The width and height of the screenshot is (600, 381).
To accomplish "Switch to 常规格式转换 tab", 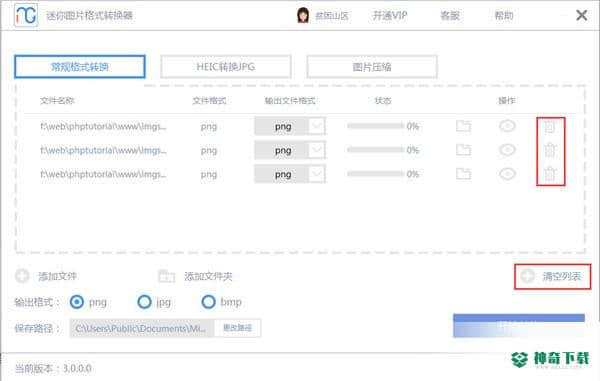I will [80, 67].
